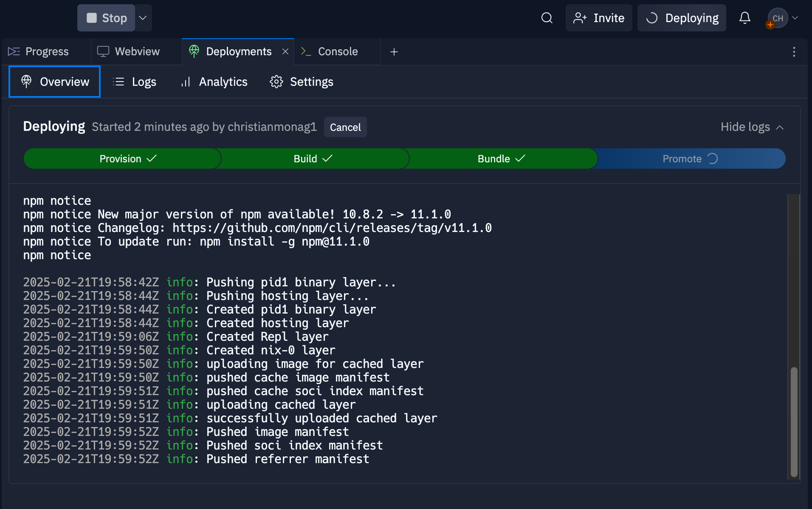Image resolution: width=812 pixels, height=509 pixels.
Task: Click the 'Created hosting layer' log line
Action: [186, 323]
